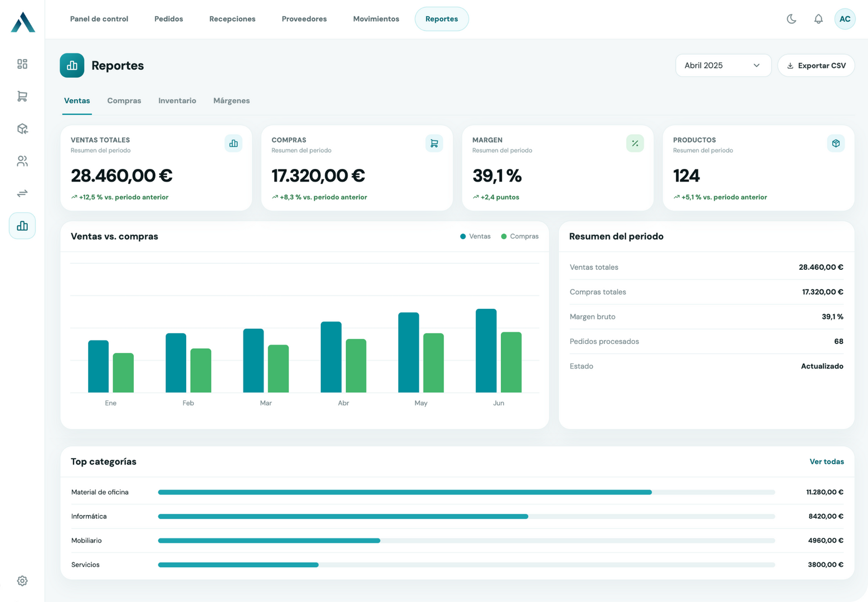
Task: Click the Ene Compras bar in chart
Action: (x=123, y=373)
